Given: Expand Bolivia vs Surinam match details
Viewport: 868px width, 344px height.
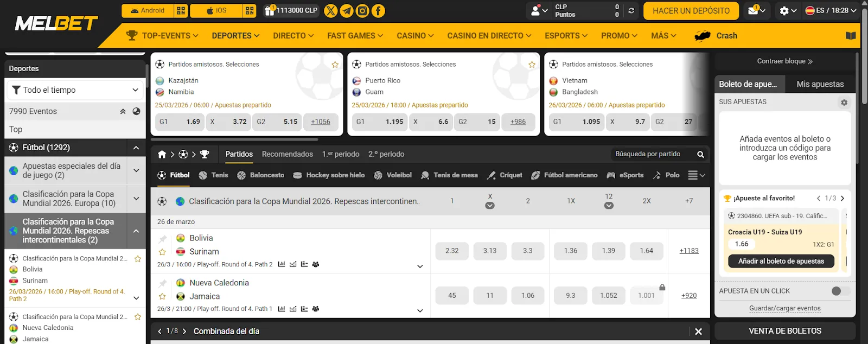Looking at the screenshot, I should 420,266.
